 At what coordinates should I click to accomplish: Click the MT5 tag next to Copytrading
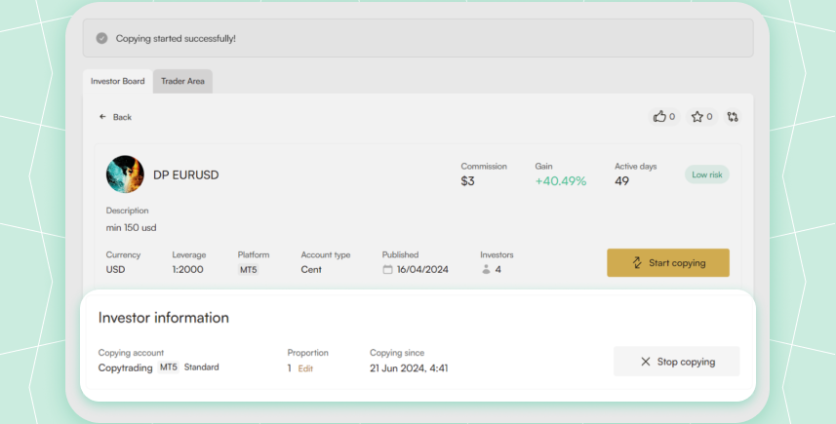[x=168, y=367]
